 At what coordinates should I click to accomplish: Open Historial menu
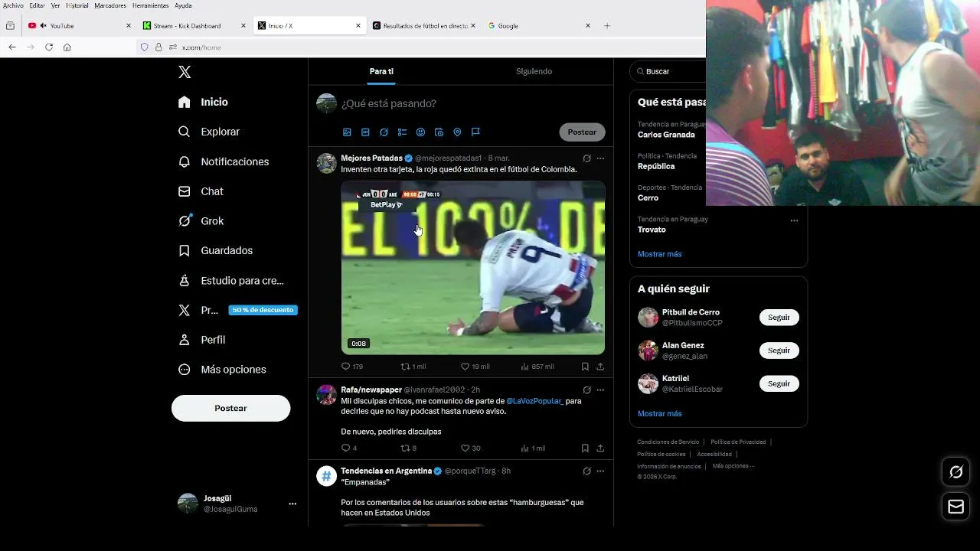point(77,5)
